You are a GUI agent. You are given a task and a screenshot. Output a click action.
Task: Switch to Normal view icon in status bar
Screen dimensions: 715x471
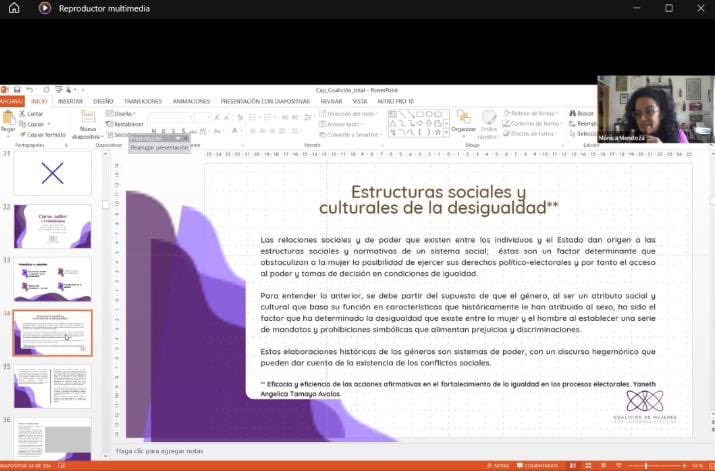573,466
